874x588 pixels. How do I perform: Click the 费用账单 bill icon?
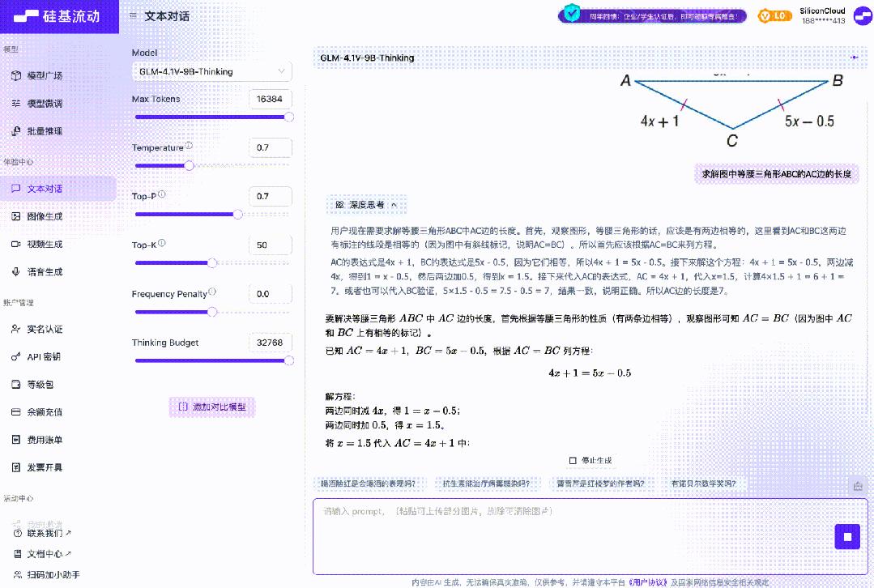[15, 440]
